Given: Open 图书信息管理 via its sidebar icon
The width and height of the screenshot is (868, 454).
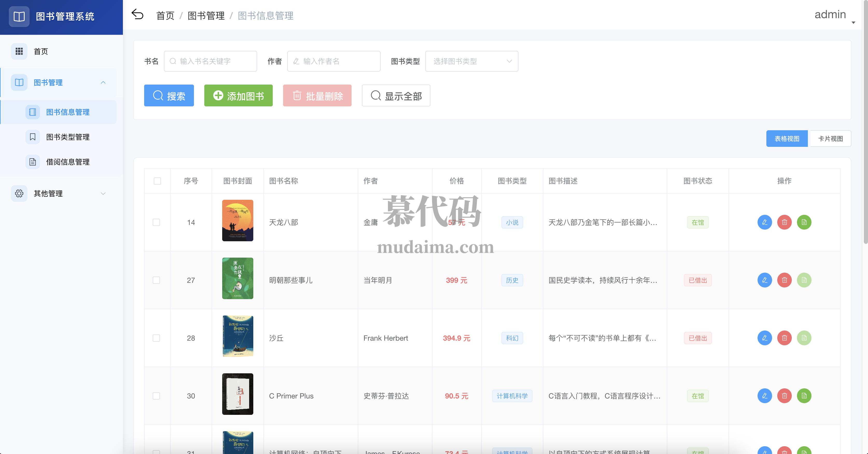Looking at the screenshot, I should (x=32, y=112).
